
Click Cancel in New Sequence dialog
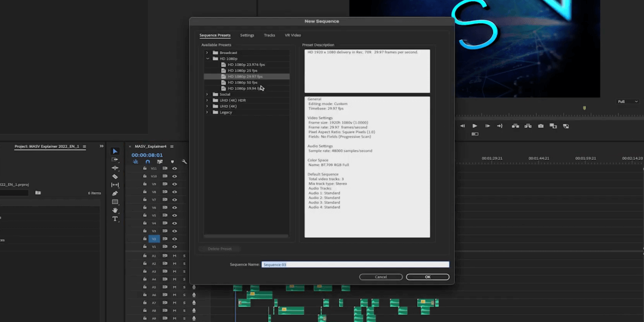381,277
